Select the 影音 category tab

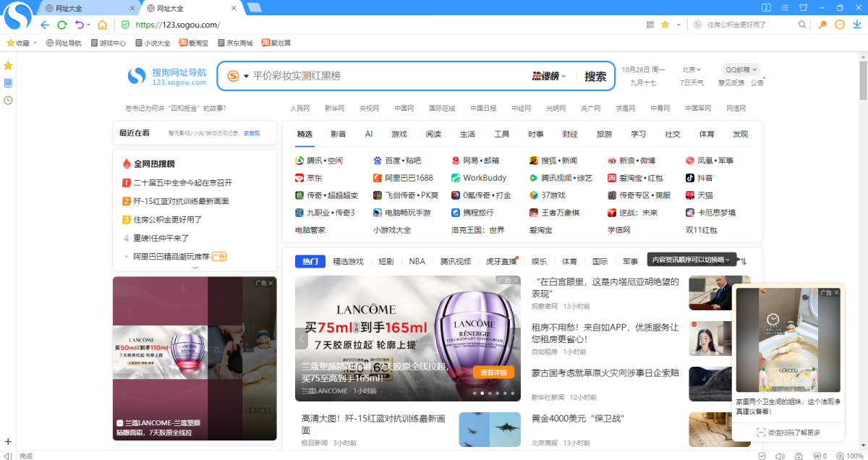[x=339, y=134]
